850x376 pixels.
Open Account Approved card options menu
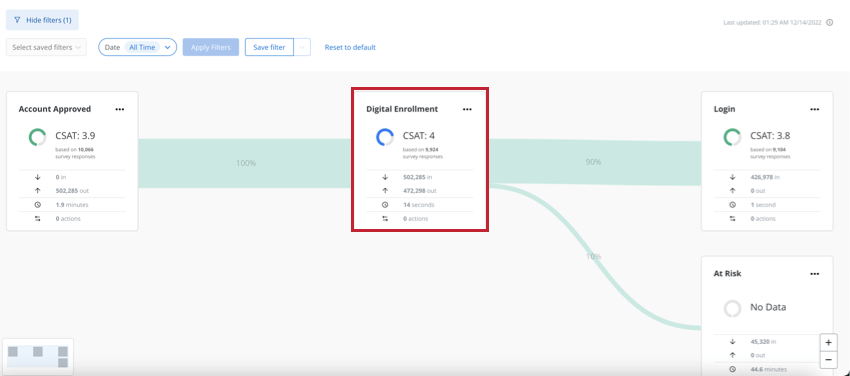[120, 109]
